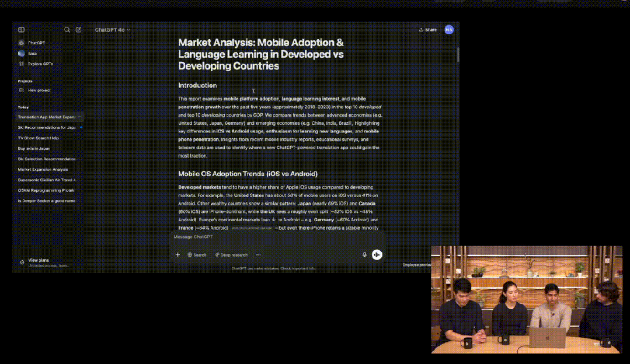Screen dimensions: 630x364
Task: Click the Share button
Action: click(x=427, y=30)
